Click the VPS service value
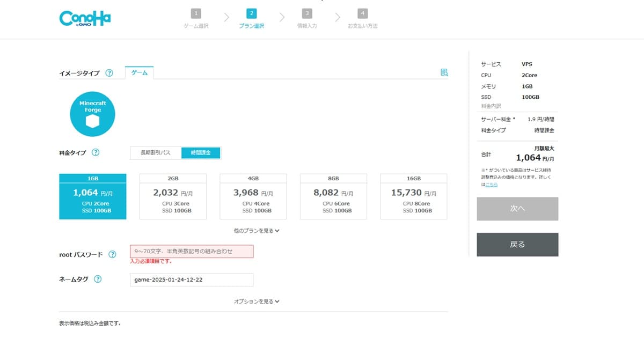Viewport: 644px width, 338px height. (x=527, y=64)
